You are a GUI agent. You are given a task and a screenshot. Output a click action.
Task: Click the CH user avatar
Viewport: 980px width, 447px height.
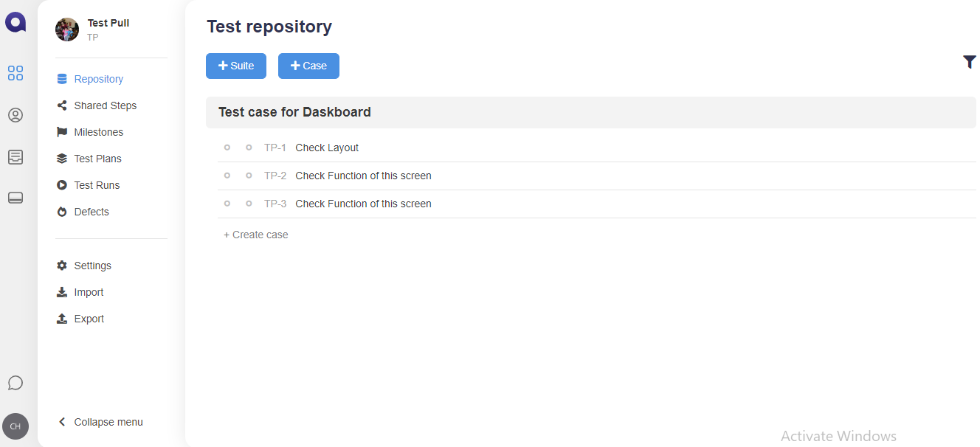pyautogui.click(x=15, y=426)
